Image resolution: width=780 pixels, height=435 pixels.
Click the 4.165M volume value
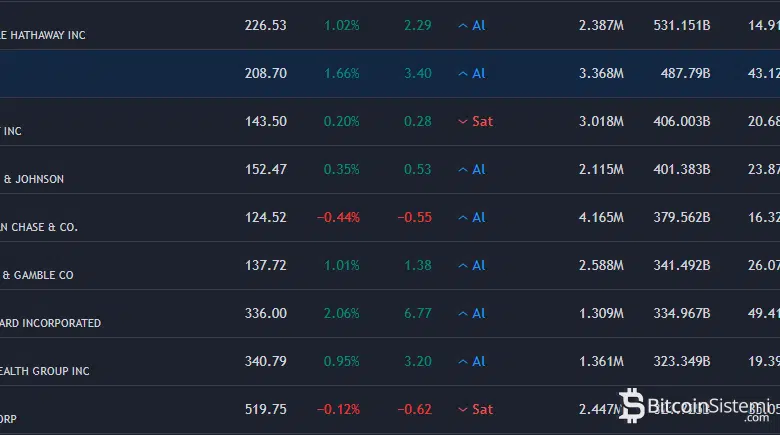[601, 217]
